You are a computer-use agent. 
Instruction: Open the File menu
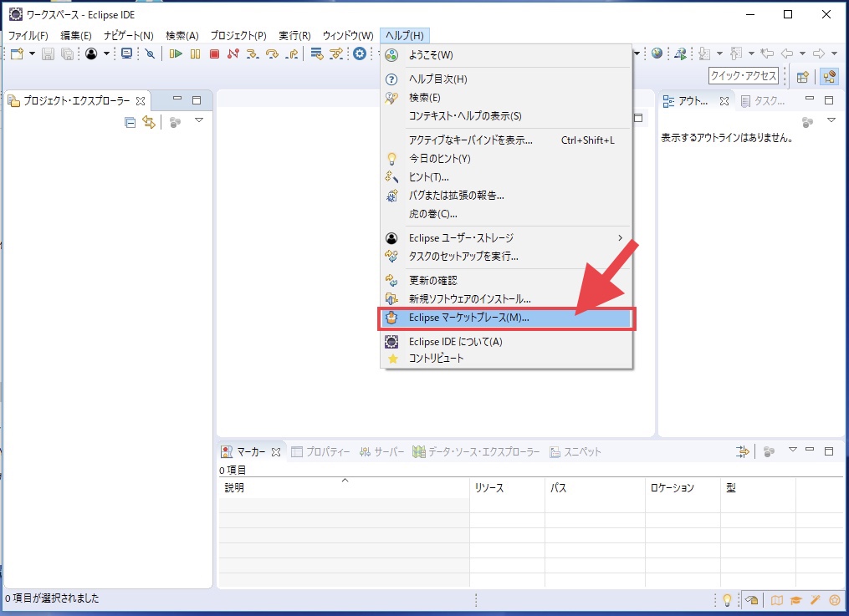coord(28,36)
